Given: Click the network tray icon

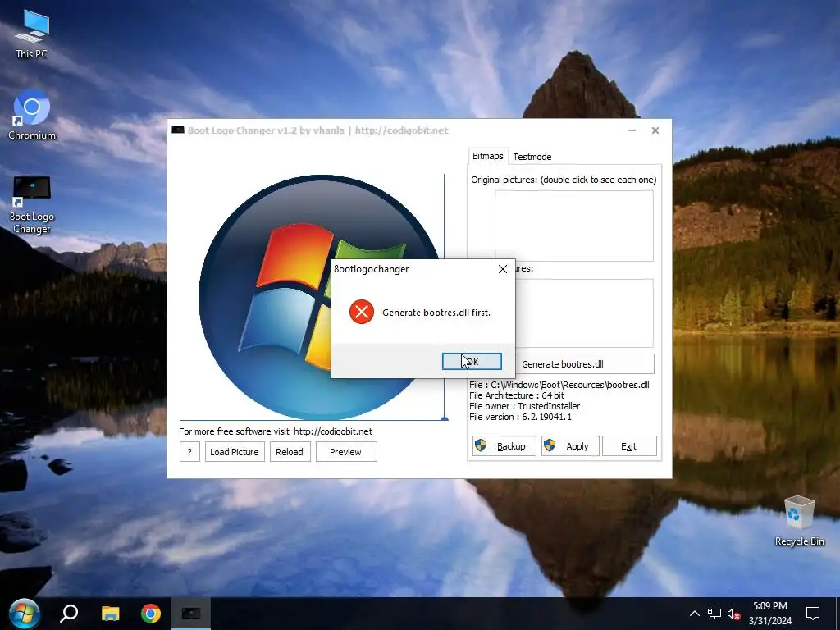Looking at the screenshot, I should pyautogui.click(x=714, y=614).
